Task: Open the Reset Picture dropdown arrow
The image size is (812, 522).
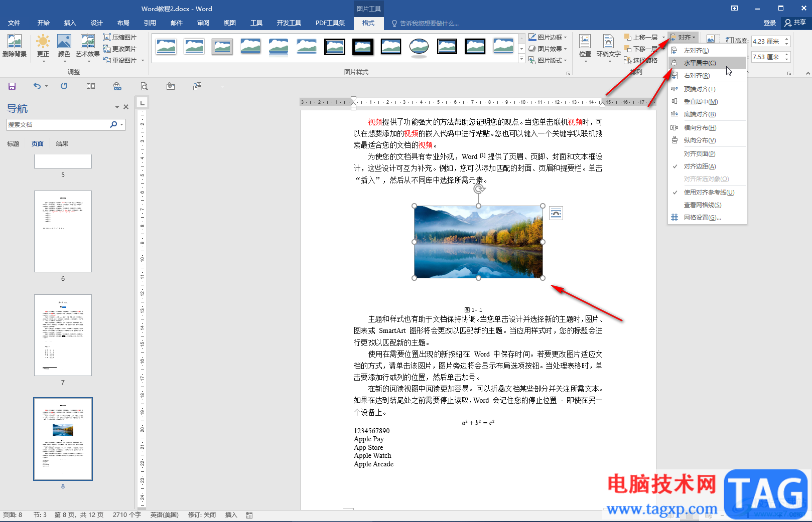Action: [x=143, y=60]
